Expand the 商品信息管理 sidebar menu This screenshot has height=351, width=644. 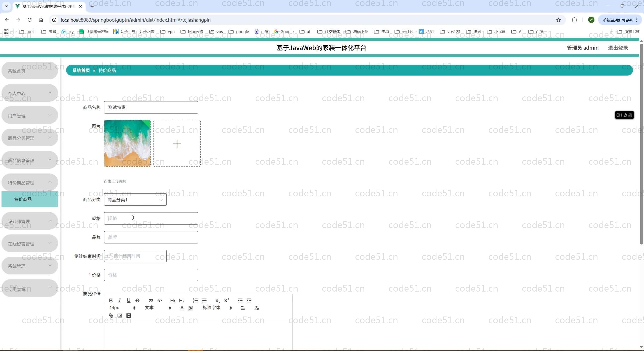(x=30, y=160)
